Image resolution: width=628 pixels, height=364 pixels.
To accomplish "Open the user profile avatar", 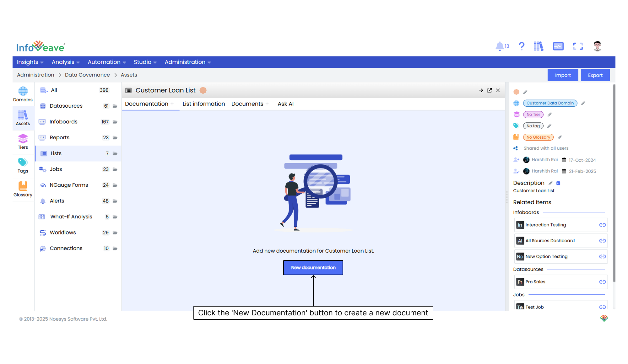I will coord(597,46).
